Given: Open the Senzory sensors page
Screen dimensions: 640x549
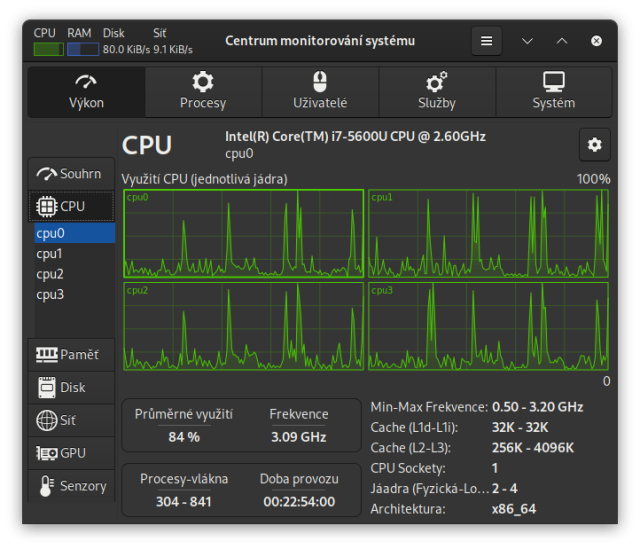Looking at the screenshot, I should [71, 486].
